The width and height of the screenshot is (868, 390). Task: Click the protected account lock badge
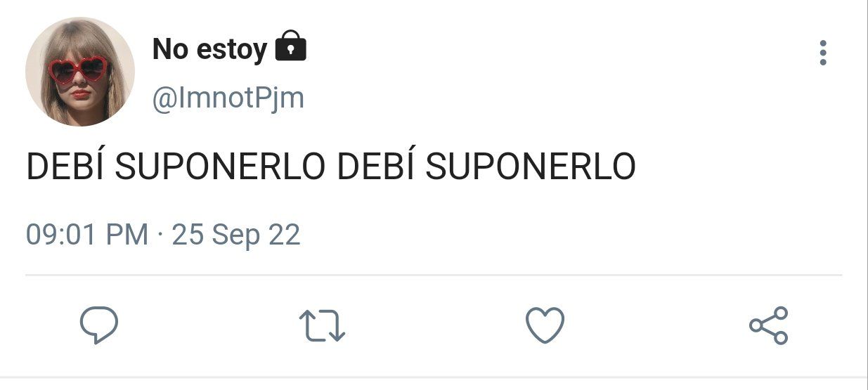(x=290, y=46)
